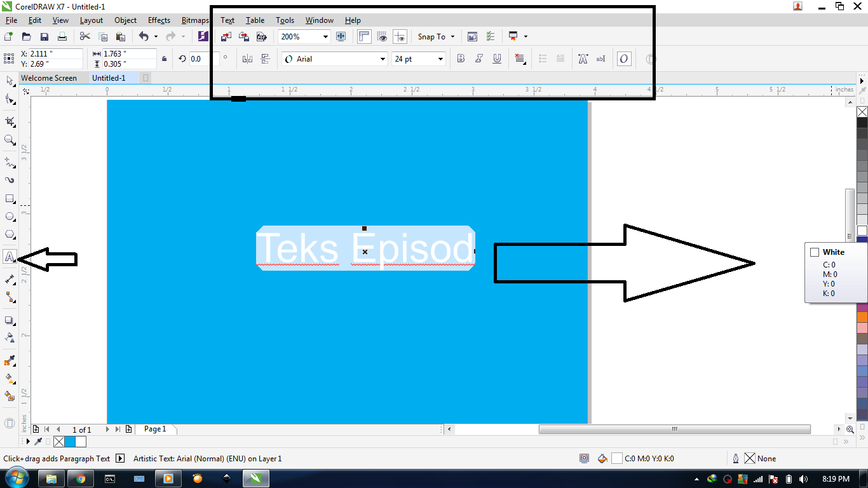Save the document with floppy icon
Image resolution: width=868 pixels, height=488 pixels.
click(44, 37)
